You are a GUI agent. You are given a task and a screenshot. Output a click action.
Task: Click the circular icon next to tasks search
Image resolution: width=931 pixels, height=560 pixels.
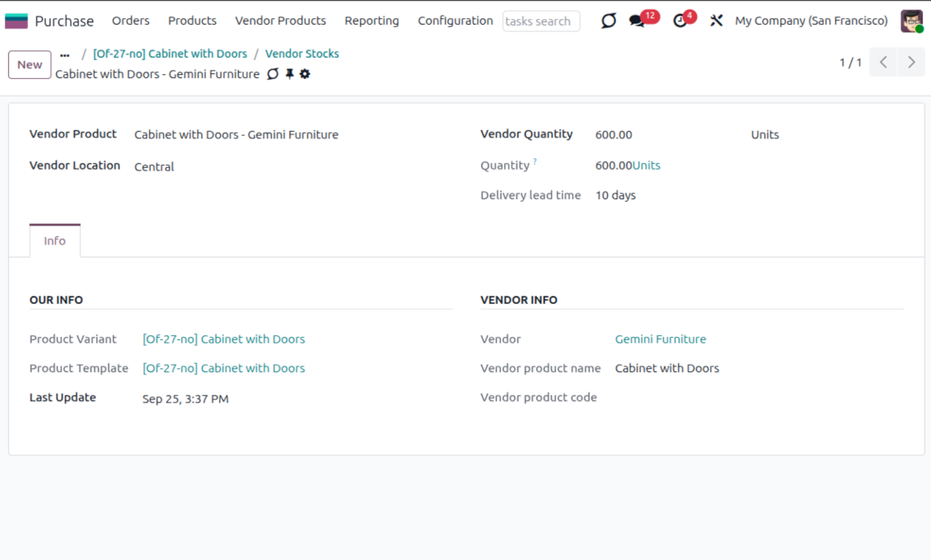(x=608, y=21)
